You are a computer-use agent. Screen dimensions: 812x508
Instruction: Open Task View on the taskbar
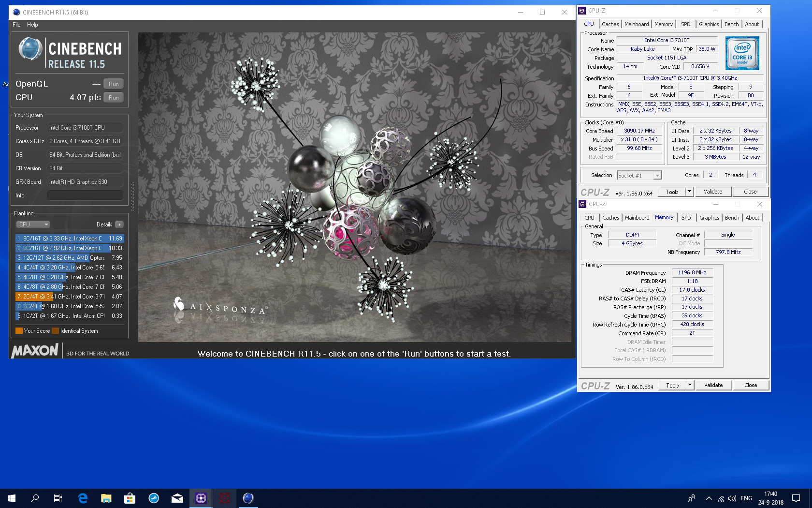pyautogui.click(x=58, y=498)
